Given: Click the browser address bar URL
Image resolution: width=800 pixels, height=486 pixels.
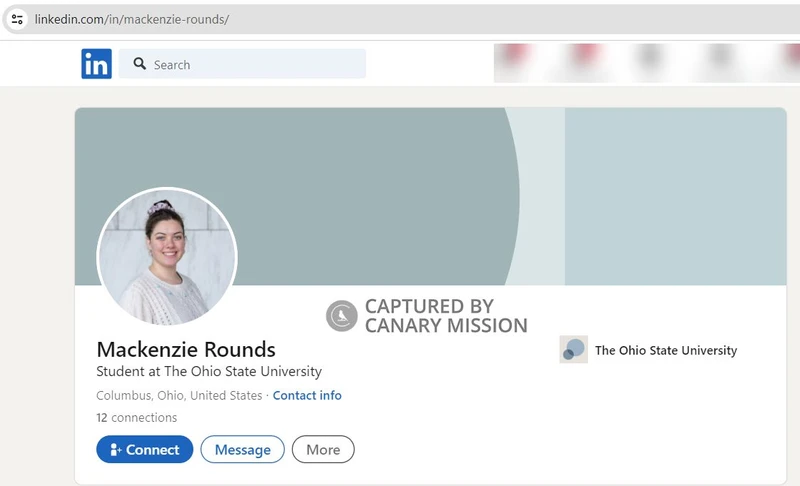Looking at the screenshot, I should coord(132,19).
